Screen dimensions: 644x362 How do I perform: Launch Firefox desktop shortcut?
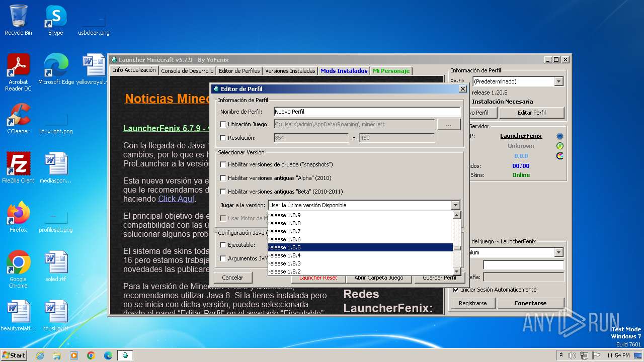click(x=18, y=217)
